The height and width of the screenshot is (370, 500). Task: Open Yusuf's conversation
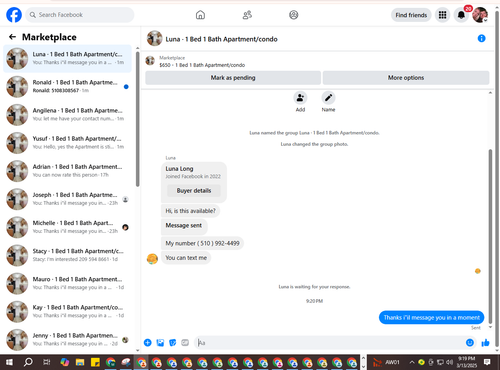click(x=67, y=143)
